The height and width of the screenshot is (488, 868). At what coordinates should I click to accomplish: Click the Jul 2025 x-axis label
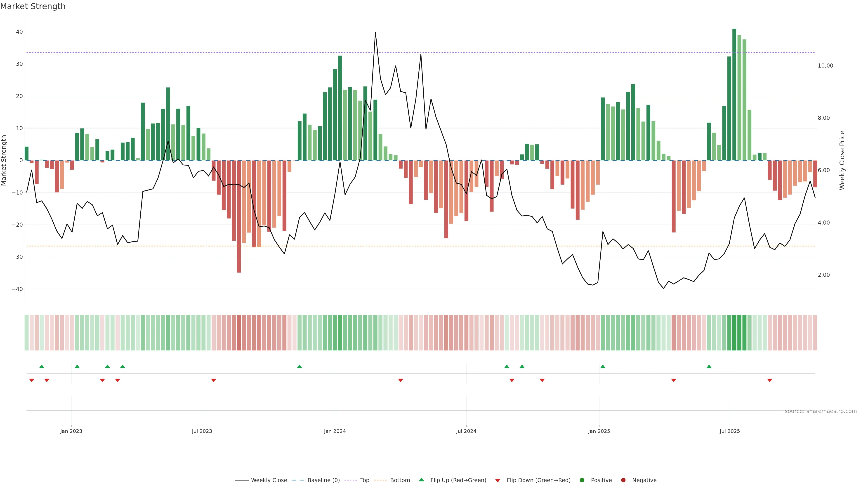pyautogui.click(x=730, y=431)
